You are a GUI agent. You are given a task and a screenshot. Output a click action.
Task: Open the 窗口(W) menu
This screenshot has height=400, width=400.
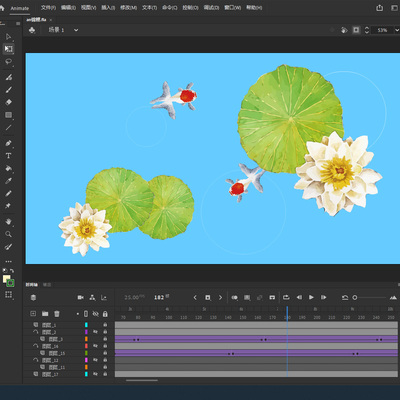coord(232,8)
